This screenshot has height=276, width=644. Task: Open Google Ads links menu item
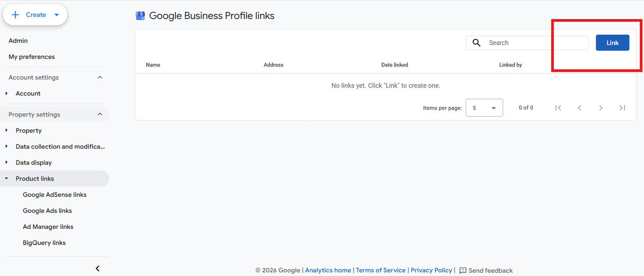coord(47,211)
